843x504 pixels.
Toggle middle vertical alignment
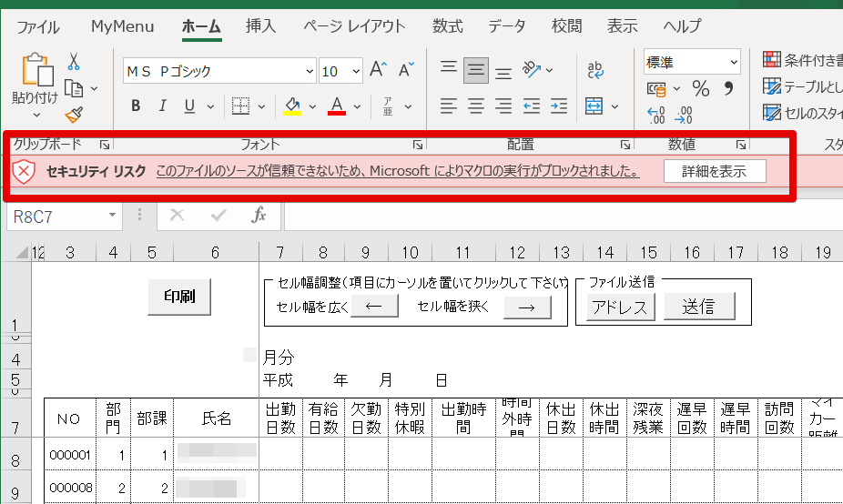[475, 70]
